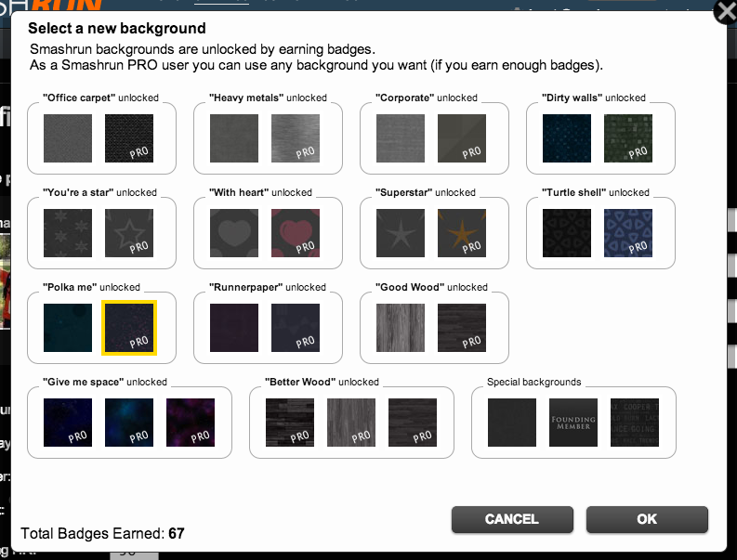Select the free Office carpet gray swatch

click(x=68, y=138)
